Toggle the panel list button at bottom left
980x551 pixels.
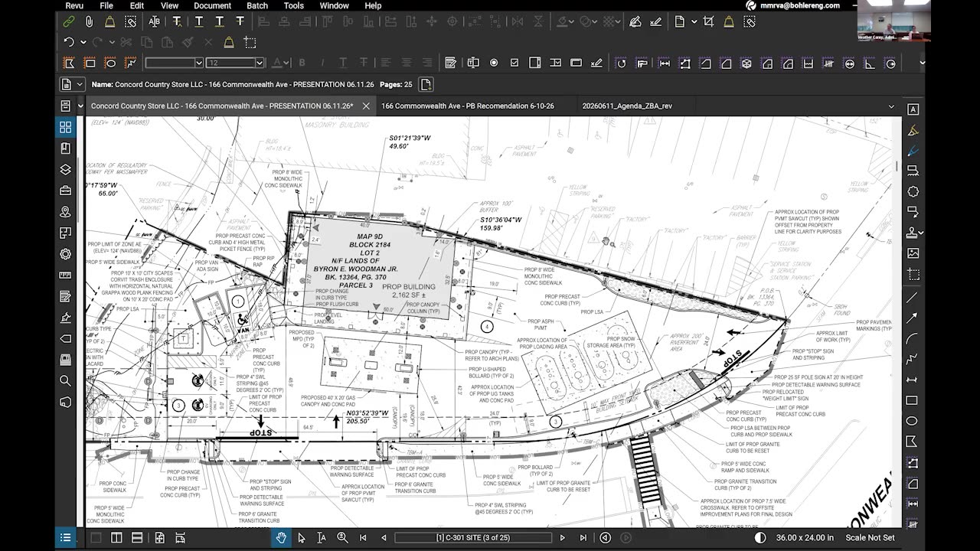click(65, 538)
